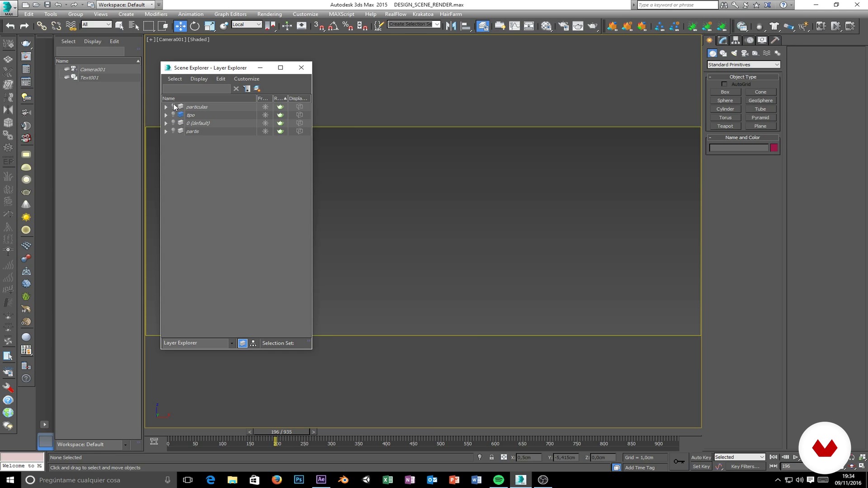Open the Modify panel tab
Viewport: 868px width, 488px height.
[x=722, y=40]
